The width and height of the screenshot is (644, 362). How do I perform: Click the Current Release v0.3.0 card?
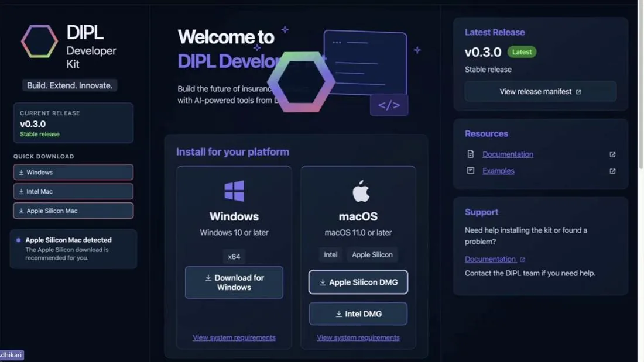click(x=73, y=123)
